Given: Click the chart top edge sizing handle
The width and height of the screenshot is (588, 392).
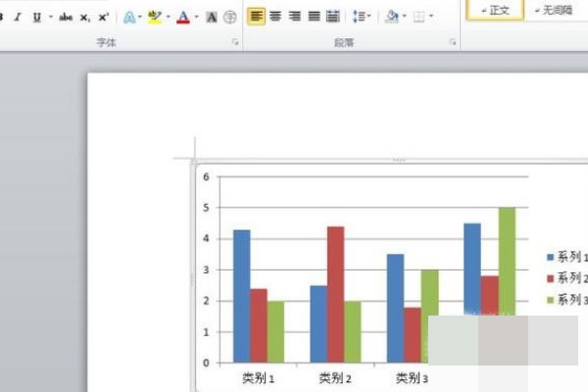Looking at the screenshot, I should (399, 160).
